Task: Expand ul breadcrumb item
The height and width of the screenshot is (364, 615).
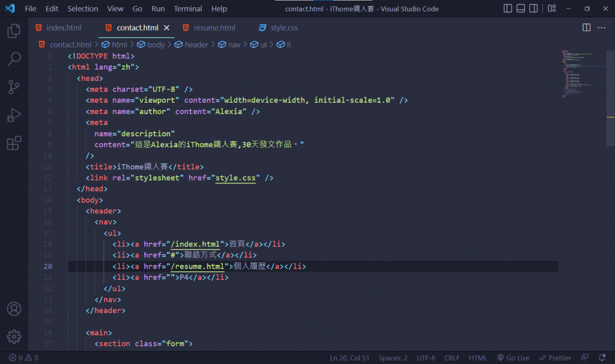Action: (x=258, y=44)
